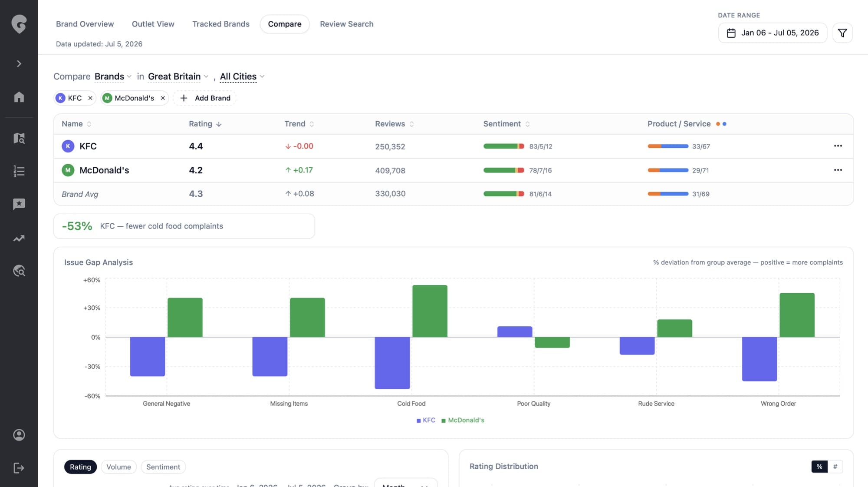Switch Rating Distribution to percent view
Screen dimensions: 868x487
tap(819, 467)
